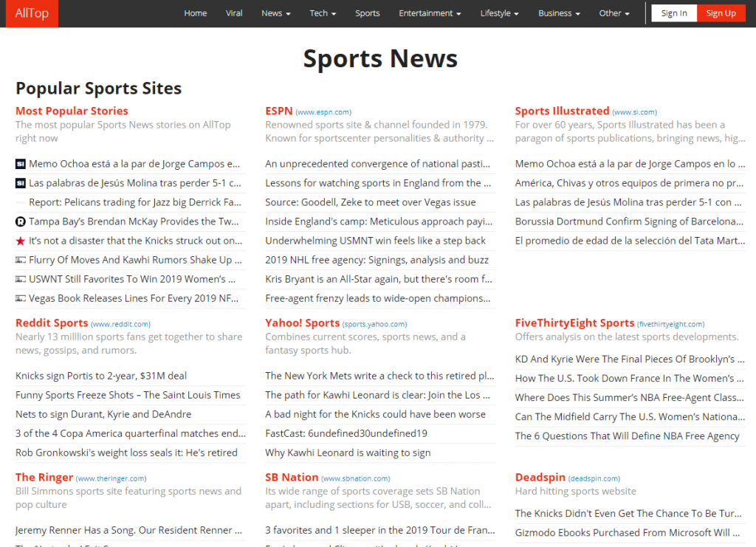Click the Sign Up button

(721, 13)
